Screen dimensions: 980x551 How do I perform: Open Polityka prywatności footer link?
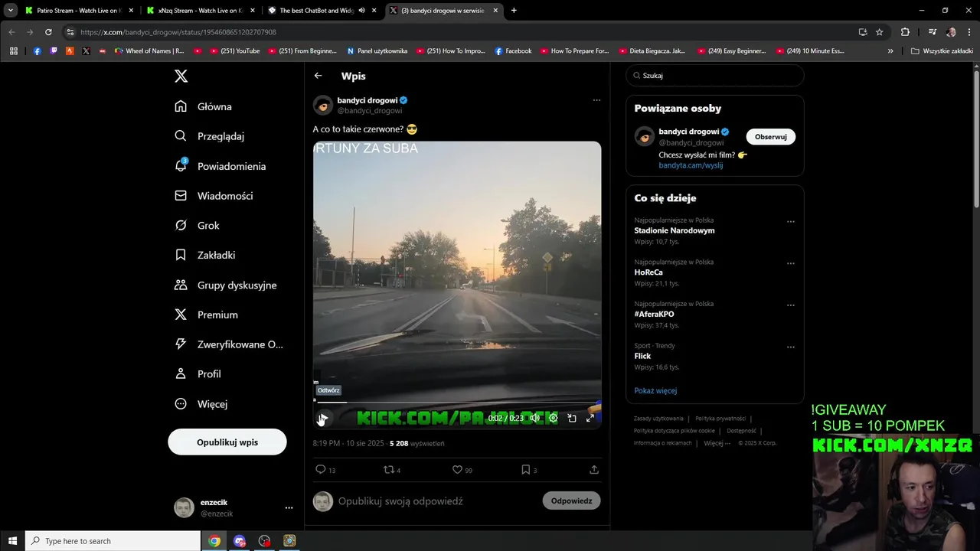tap(720, 419)
